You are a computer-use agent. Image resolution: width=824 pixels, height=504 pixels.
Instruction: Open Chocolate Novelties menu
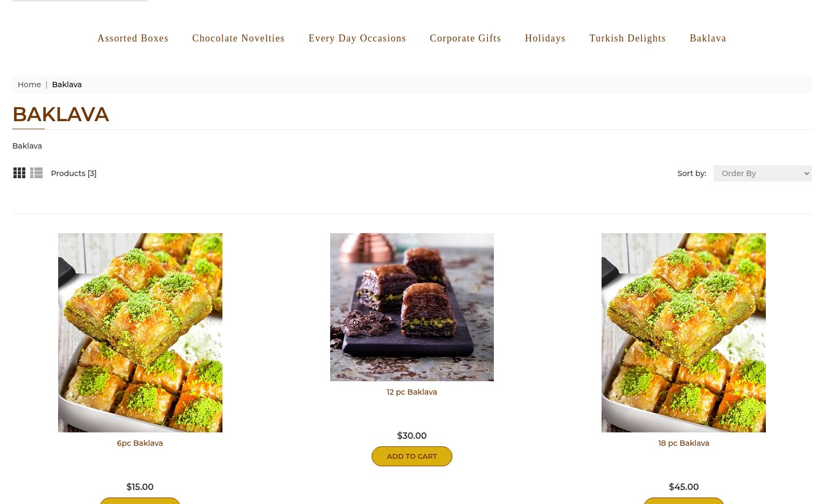point(238,38)
